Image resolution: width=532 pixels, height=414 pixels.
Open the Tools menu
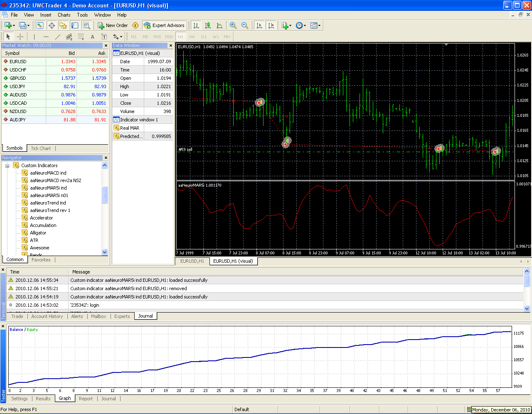click(x=82, y=15)
